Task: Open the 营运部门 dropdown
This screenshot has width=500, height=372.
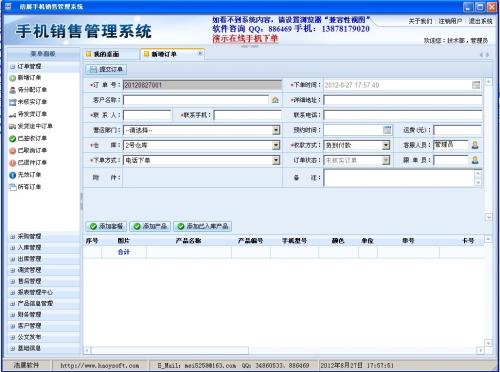Action: [x=276, y=130]
